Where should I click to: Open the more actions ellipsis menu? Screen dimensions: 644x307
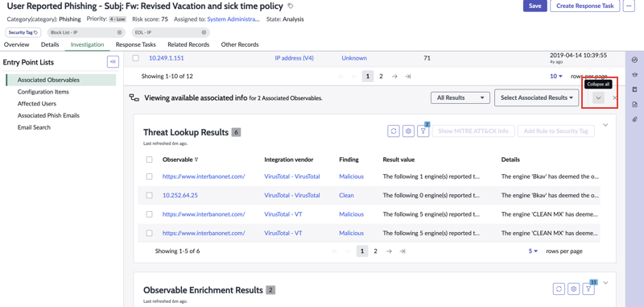[x=629, y=6]
